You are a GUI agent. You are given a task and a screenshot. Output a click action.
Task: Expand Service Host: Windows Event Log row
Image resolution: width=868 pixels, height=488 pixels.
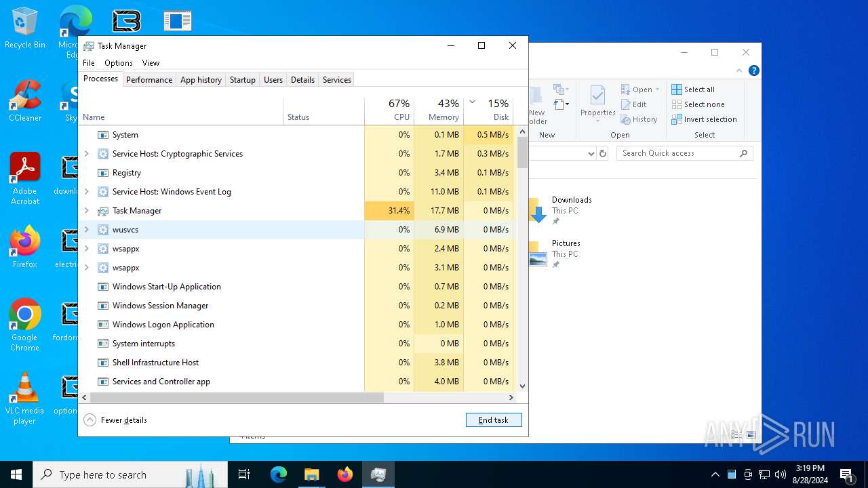[x=86, y=192]
